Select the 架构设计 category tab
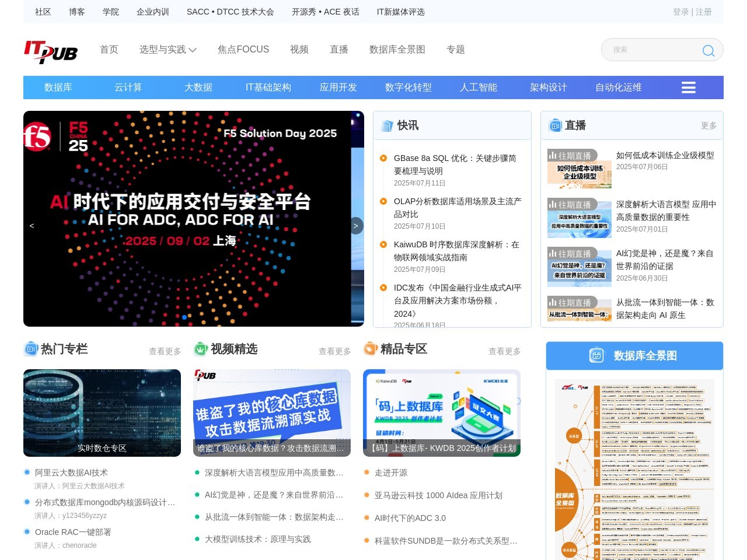Viewport: 747px width, 560px height. [x=549, y=87]
